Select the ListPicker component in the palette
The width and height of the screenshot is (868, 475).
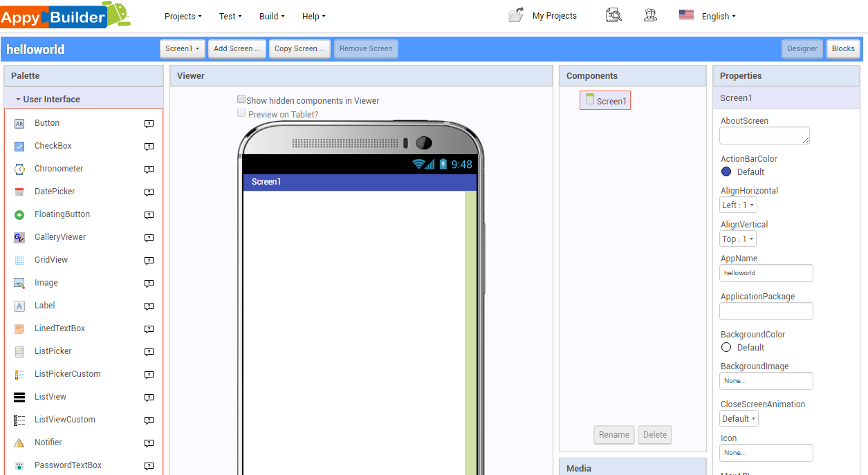point(52,351)
